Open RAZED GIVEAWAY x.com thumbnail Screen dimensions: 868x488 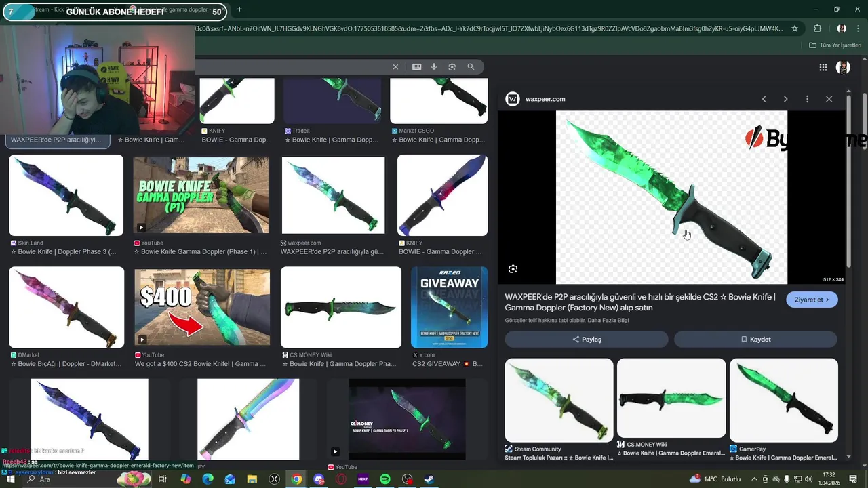coord(449,307)
